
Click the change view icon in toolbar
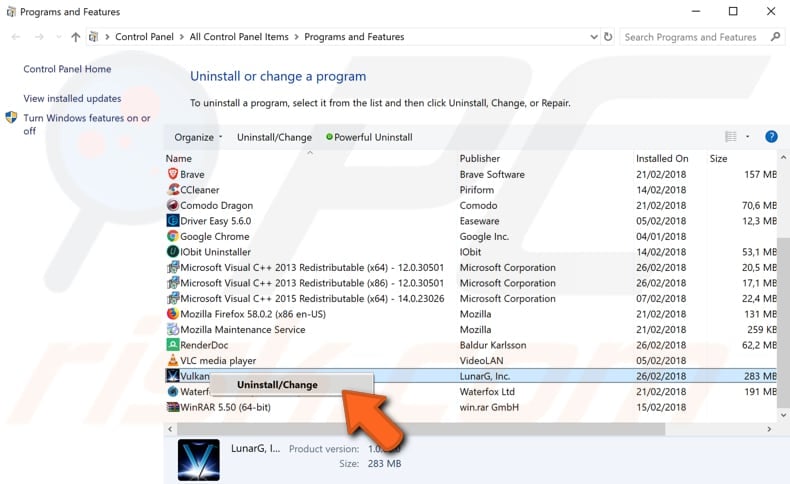click(730, 136)
